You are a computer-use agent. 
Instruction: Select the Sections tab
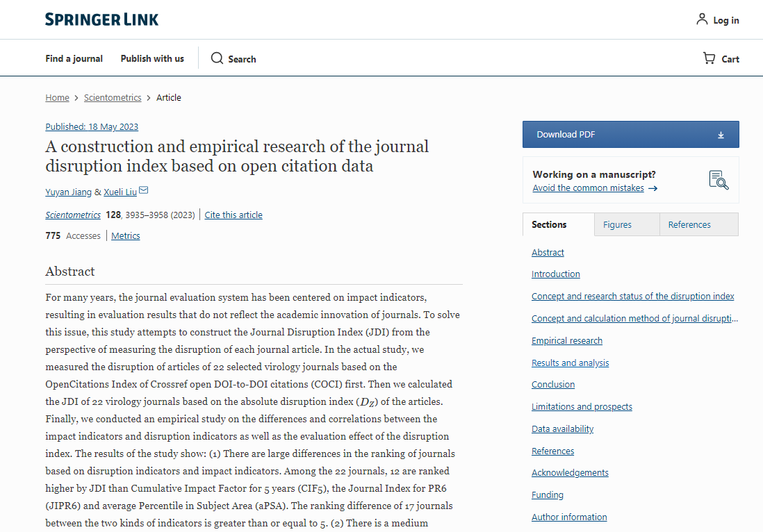pos(549,224)
